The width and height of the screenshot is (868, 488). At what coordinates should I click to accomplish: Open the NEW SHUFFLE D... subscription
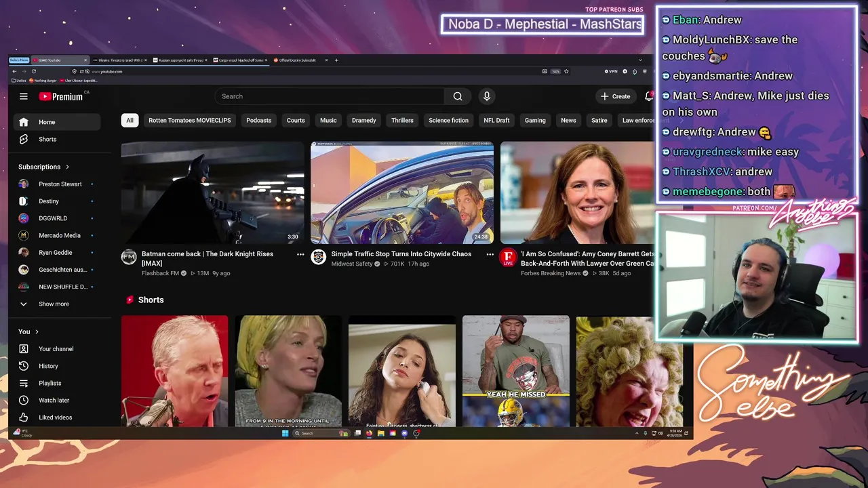[x=57, y=287]
